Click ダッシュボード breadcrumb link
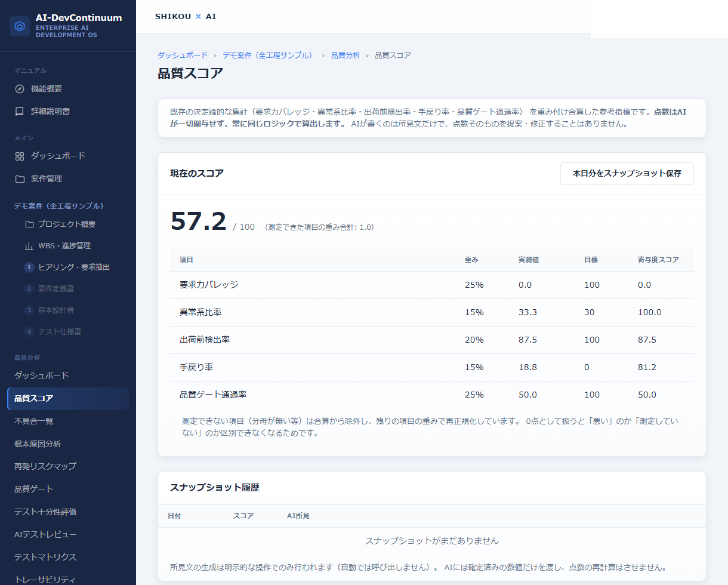Screen dimensions: 728x585 tap(183, 55)
